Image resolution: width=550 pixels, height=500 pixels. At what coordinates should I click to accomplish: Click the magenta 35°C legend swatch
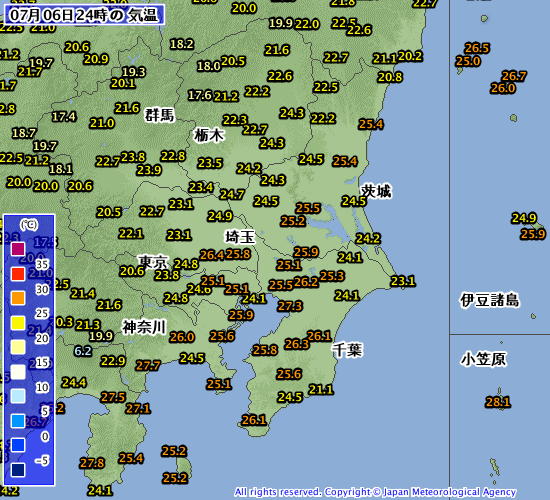18,249
